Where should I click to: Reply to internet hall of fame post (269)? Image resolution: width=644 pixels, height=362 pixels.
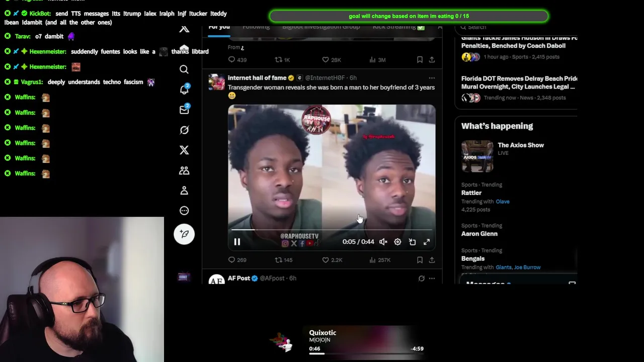click(x=237, y=260)
